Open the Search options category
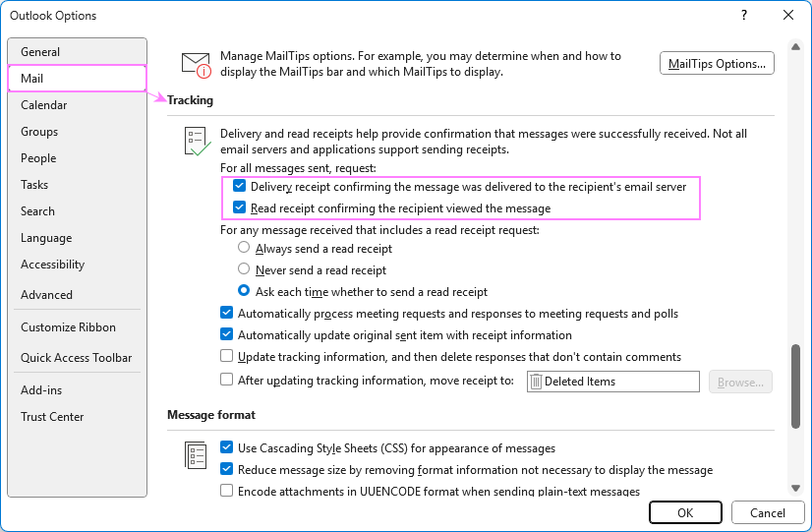This screenshot has height=532, width=812. [77, 211]
